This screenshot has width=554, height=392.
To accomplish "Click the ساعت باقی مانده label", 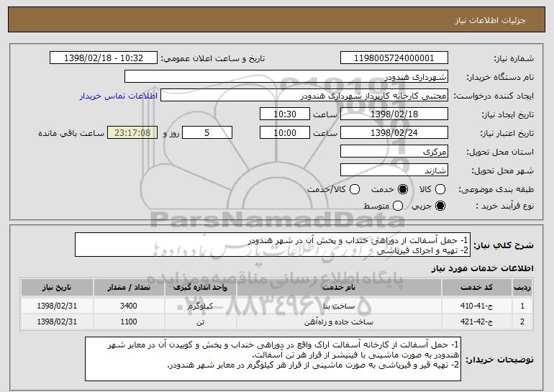I will [71, 133].
